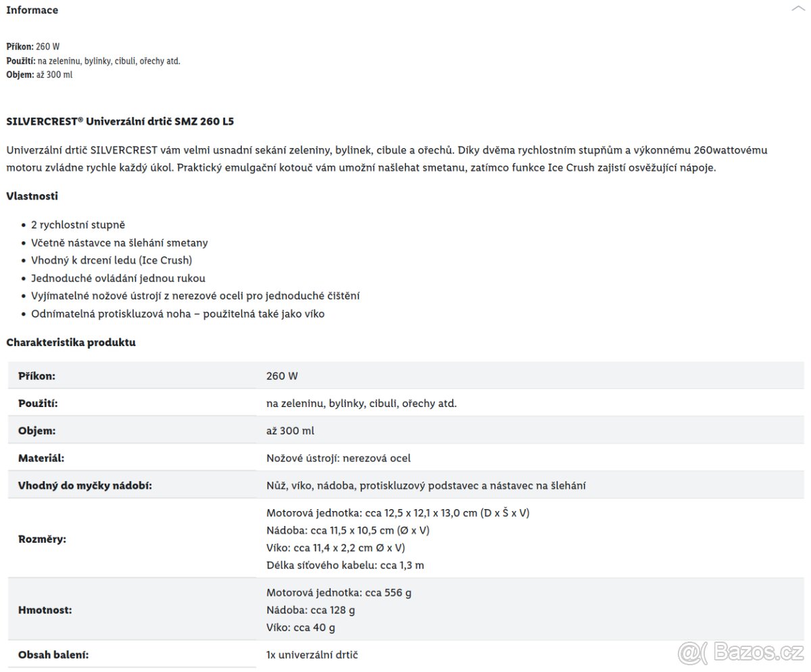Click the '1x univerzální drtič' value
Viewport: 811px width, 672px height.
(312, 655)
